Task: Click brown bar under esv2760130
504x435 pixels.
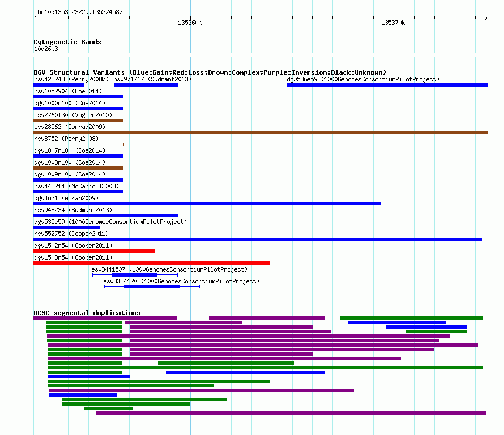Action: 78,120
